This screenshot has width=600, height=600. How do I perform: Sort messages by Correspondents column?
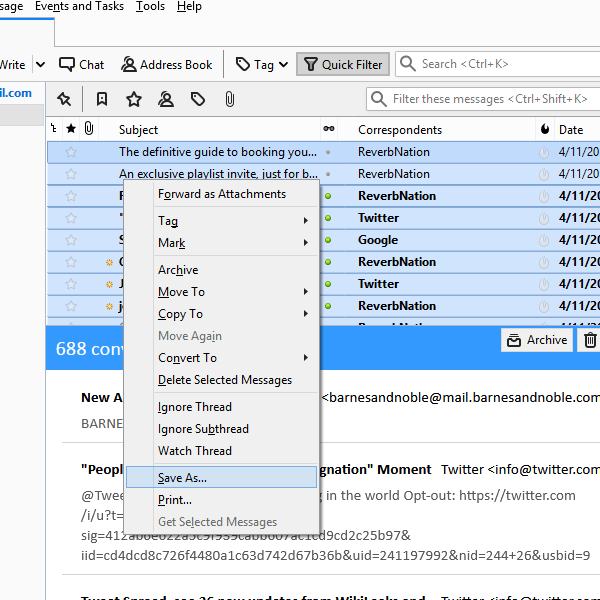pyautogui.click(x=400, y=129)
